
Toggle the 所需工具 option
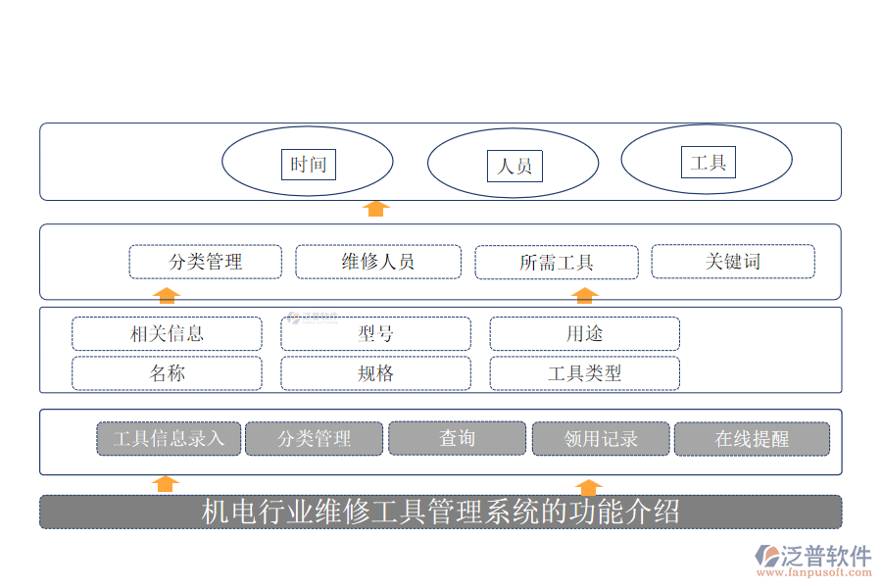point(556,261)
